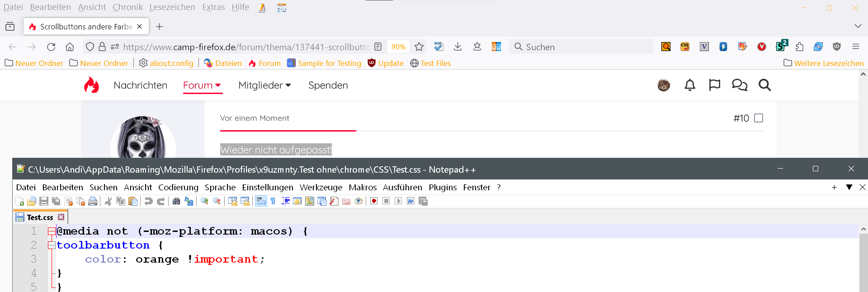This screenshot has height=292, width=868.
Task: Click the Find binoculars icon
Action: tap(176, 201)
